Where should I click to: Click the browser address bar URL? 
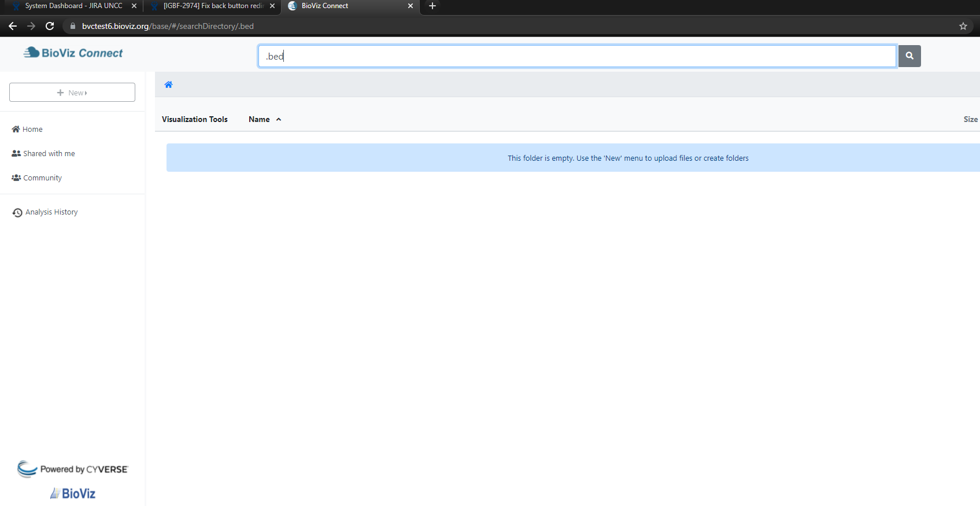[x=168, y=26]
